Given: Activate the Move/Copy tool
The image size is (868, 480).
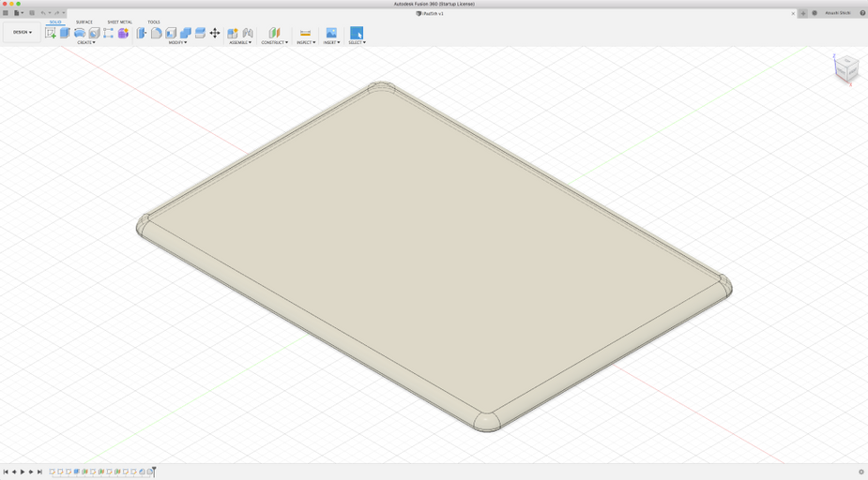Looking at the screenshot, I should [x=215, y=33].
